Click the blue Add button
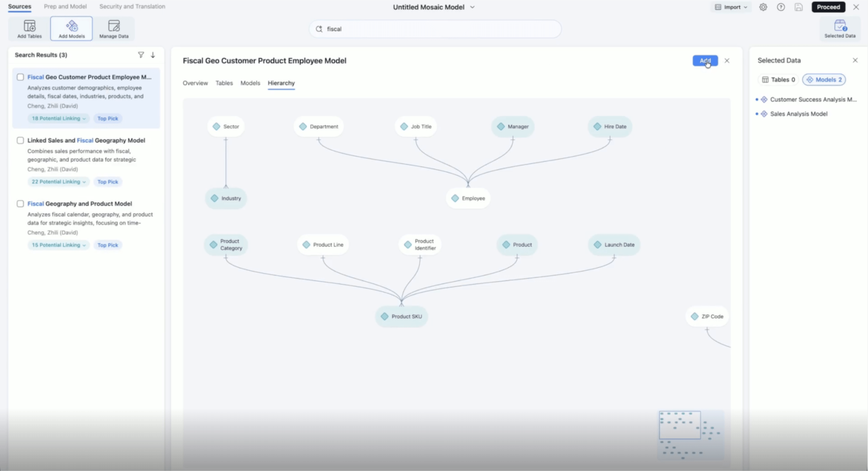868x471 pixels. pos(705,61)
